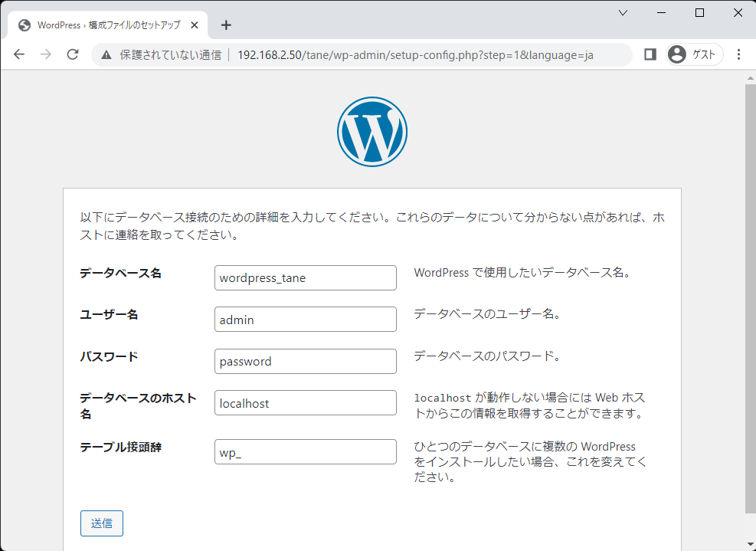Click the パスワード input field

pyautogui.click(x=306, y=362)
